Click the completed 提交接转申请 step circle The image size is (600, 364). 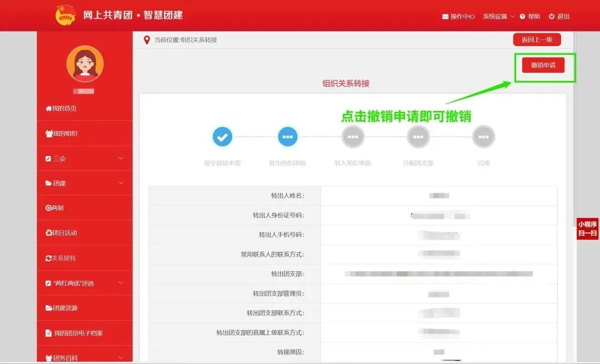click(222, 137)
